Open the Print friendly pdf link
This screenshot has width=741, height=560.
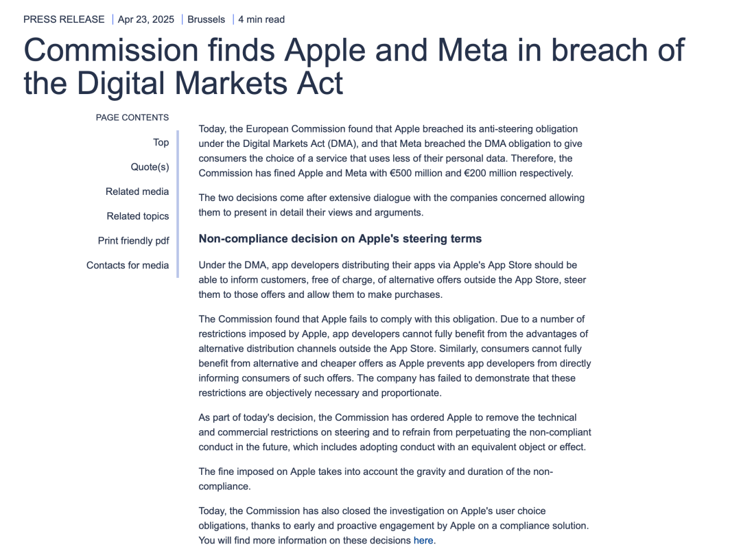133,241
